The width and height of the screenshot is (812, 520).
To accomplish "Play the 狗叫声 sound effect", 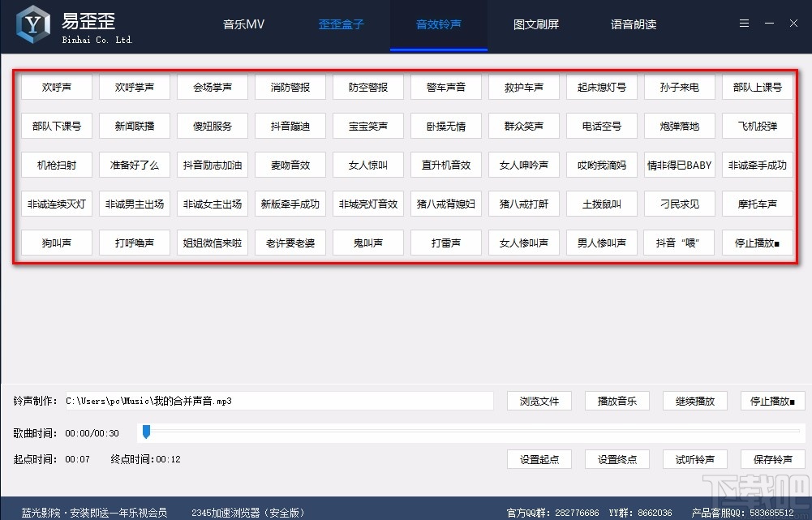I will tap(56, 242).
